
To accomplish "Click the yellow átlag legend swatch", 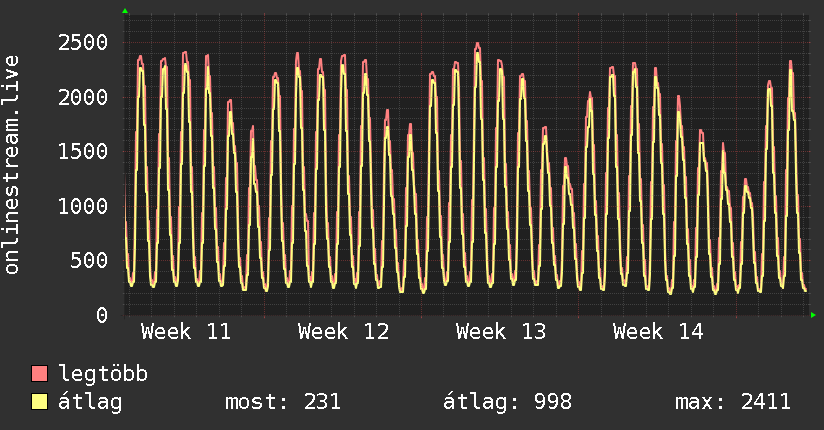I will 40,403.
